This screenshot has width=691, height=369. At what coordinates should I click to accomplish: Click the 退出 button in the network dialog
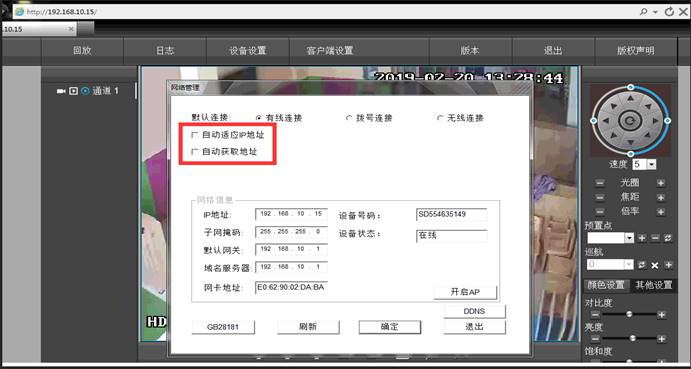click(x=475, y=327)
